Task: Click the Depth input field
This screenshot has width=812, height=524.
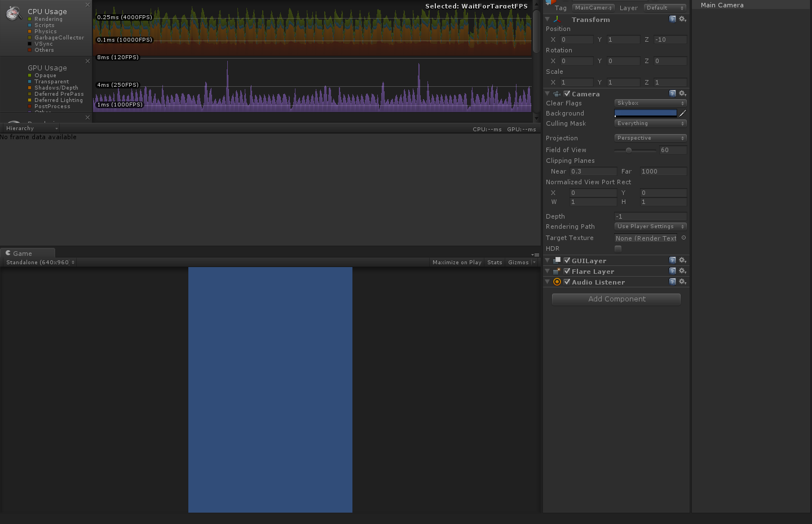Action: tap(650, 216)
